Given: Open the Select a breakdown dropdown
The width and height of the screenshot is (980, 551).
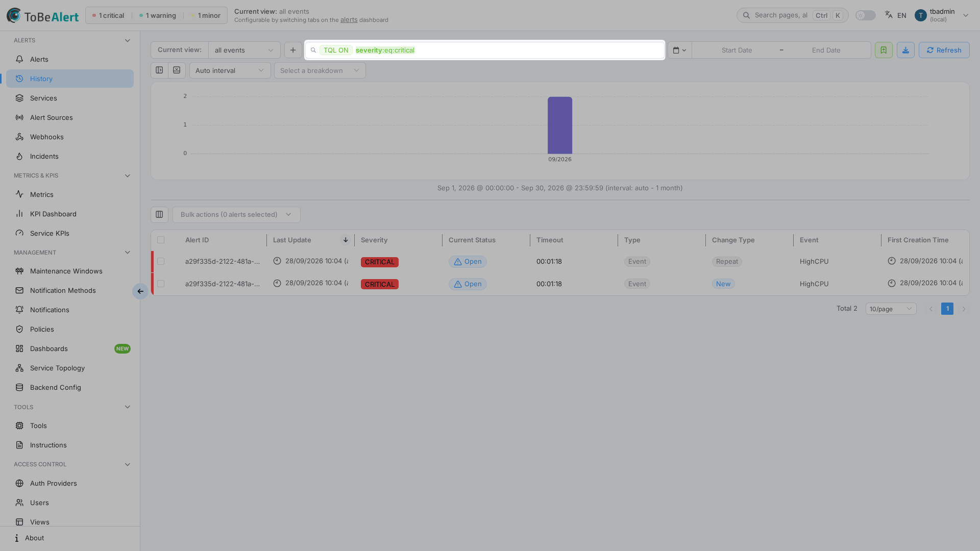Looking at the screenshot, I should (320, 70).
